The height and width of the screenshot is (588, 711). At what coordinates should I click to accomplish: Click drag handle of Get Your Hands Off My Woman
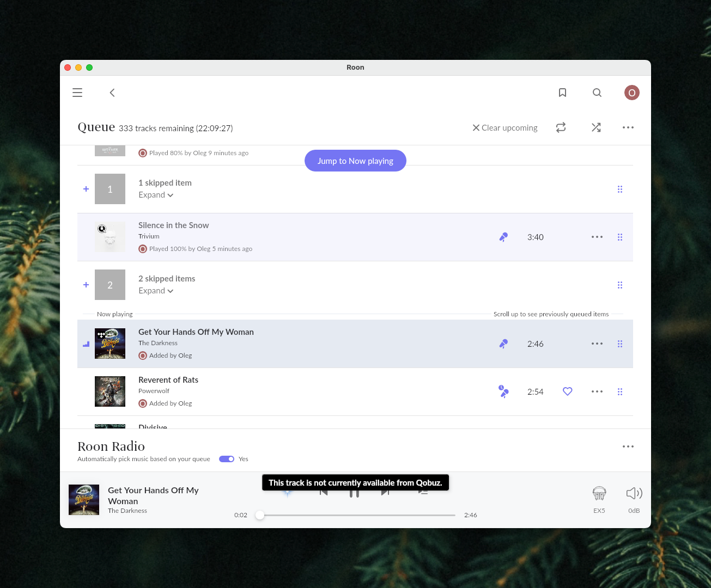[620, 344]
